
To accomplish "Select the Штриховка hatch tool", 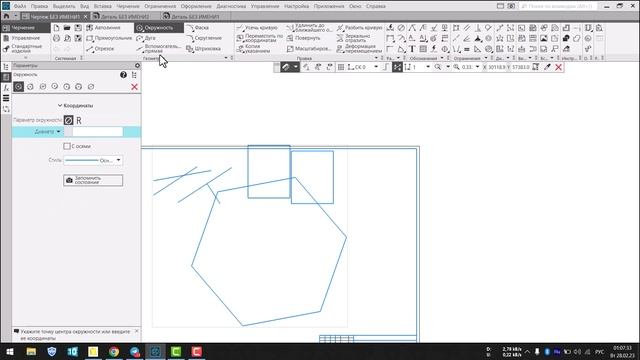I will coord(203,49).
